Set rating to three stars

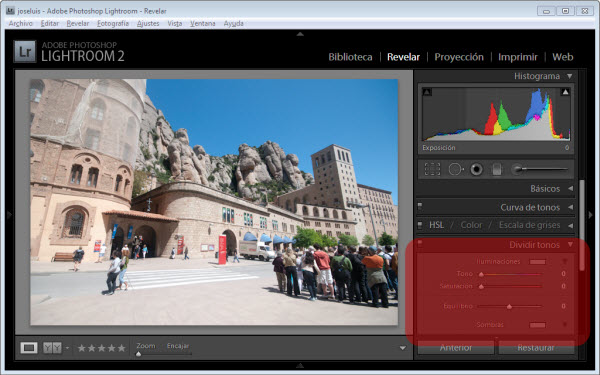[x=101, y=348]
